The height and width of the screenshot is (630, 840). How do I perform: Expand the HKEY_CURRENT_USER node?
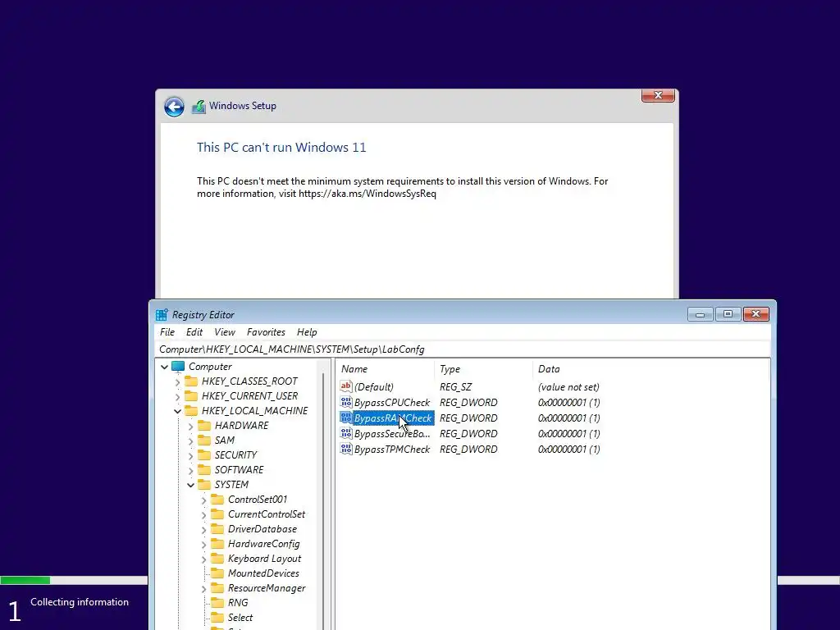[x=178, y=396]
